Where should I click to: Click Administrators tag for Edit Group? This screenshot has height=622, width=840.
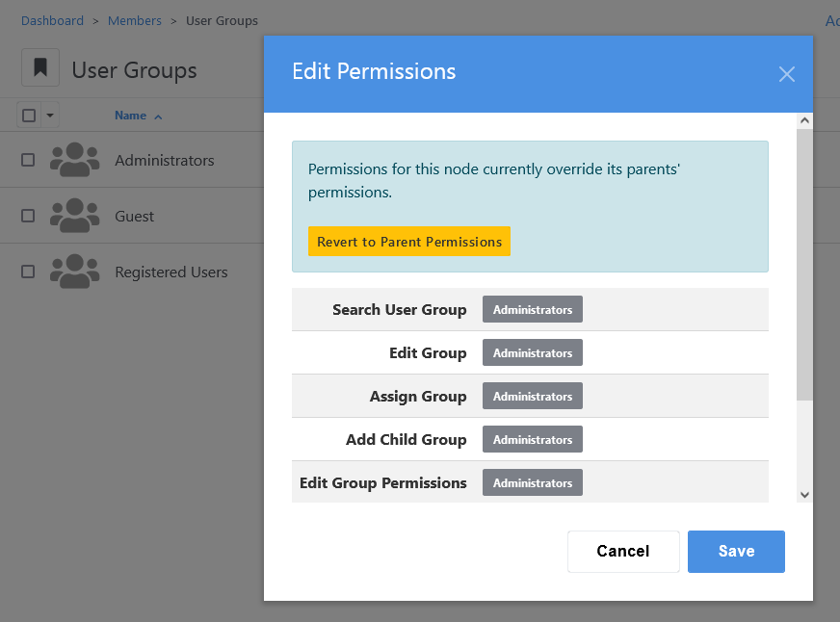532,352
